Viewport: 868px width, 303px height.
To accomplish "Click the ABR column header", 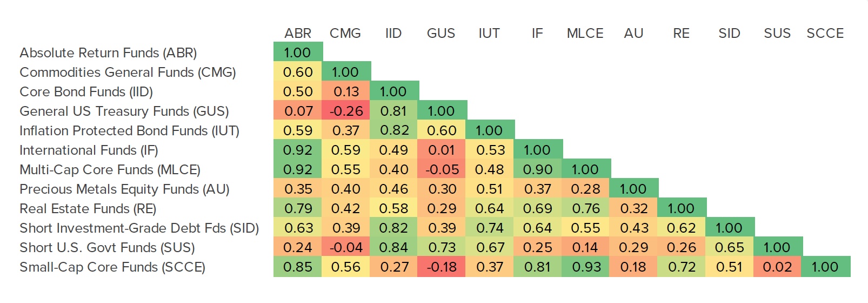I will [x=298, y=34].
